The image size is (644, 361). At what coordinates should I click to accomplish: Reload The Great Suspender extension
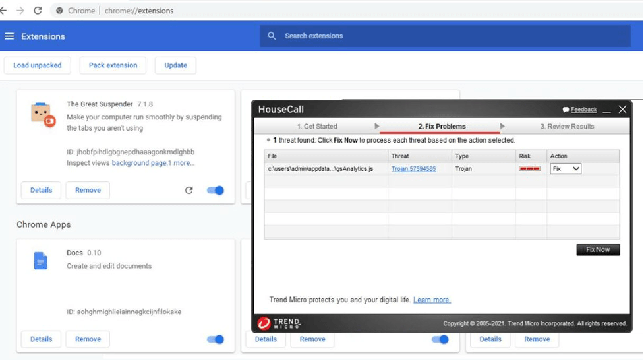coord(189,190)
